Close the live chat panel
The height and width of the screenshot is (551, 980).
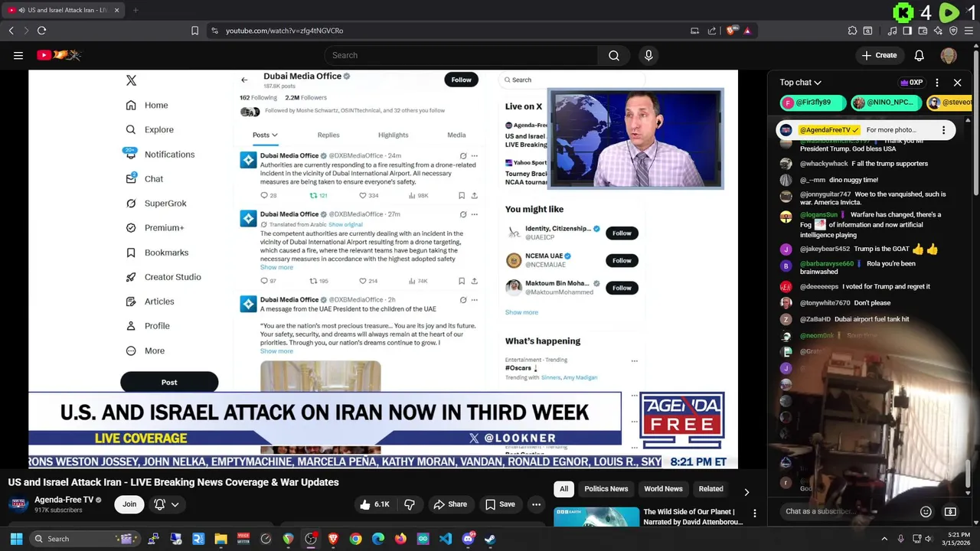point(957,83)
